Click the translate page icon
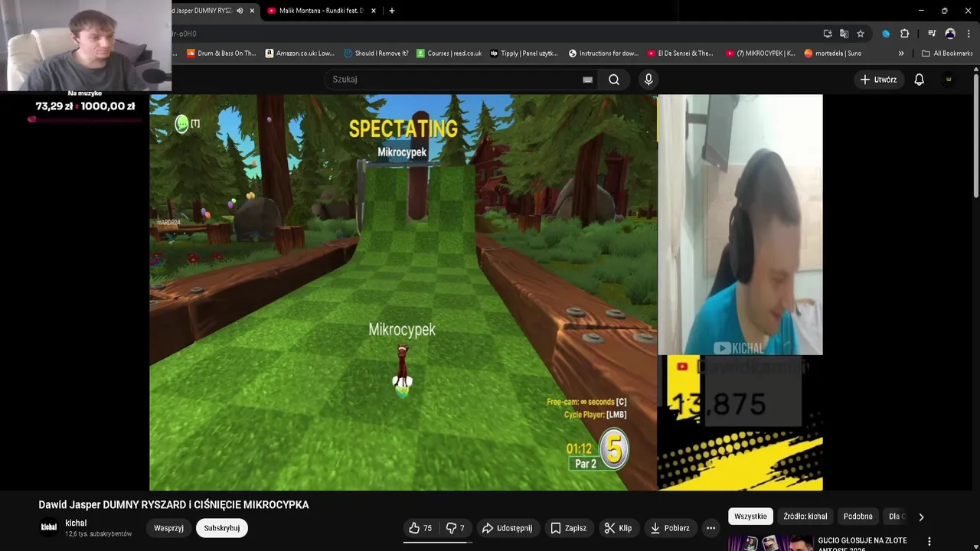Viewport: 980px width, 551px height. click(844, 34)
